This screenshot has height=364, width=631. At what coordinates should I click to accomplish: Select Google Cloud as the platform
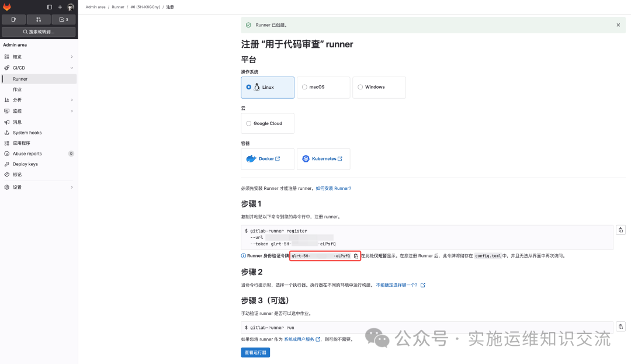click(x=267, y=123)
